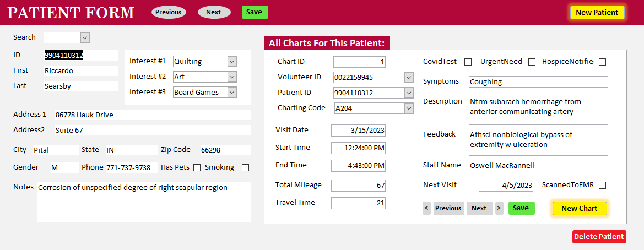This screenshot has height=250, width=644.
Task: Edit the First name field Riccardo
Action: coord(81,71)
